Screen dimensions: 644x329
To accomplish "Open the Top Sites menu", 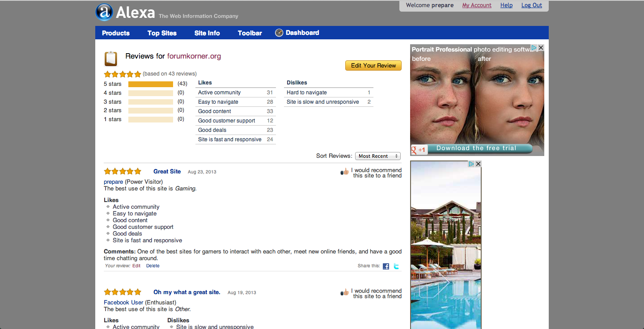I will [162, 33].
